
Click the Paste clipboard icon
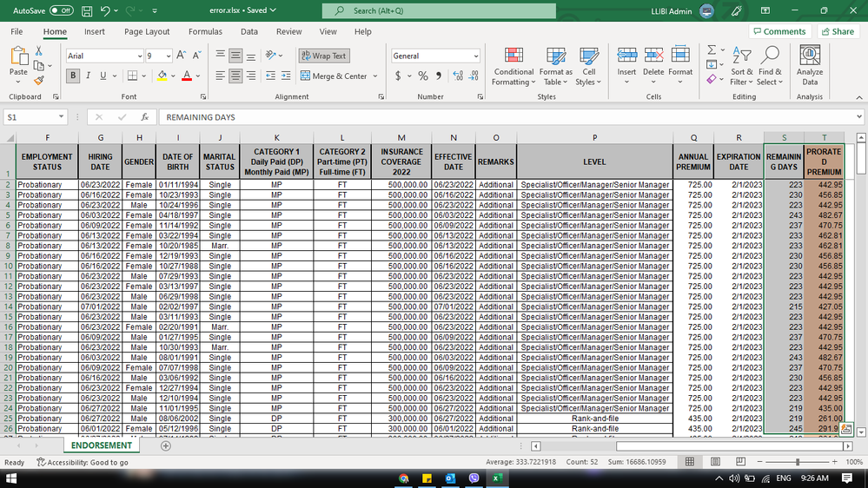tap(18, 61)
